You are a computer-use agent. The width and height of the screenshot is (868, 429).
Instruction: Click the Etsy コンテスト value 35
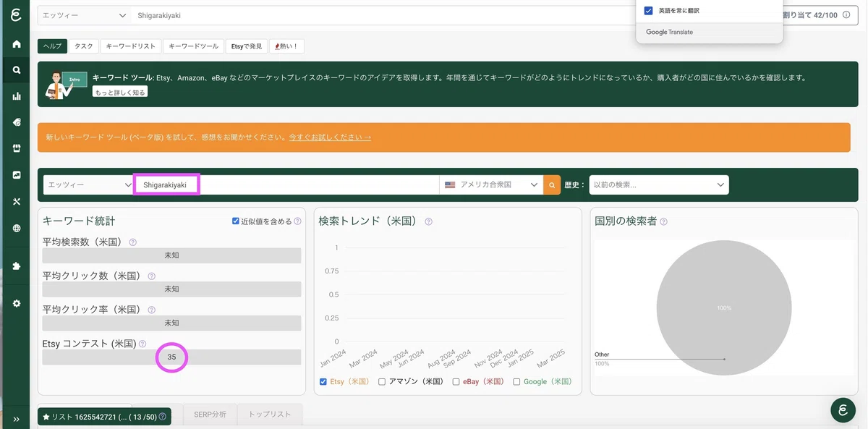171,357
